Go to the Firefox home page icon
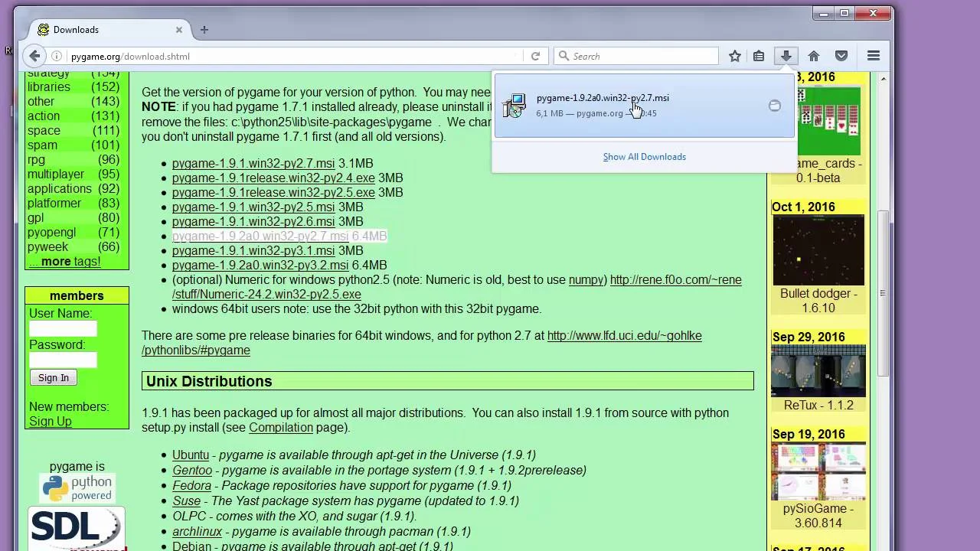This screenshot has width=980, height=551. click(814, 56)
